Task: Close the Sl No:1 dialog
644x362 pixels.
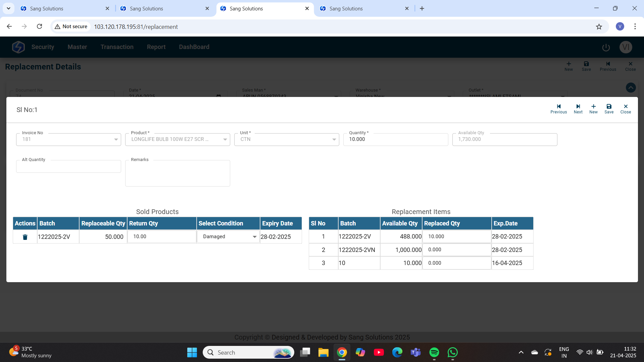Action: (626, 109)
